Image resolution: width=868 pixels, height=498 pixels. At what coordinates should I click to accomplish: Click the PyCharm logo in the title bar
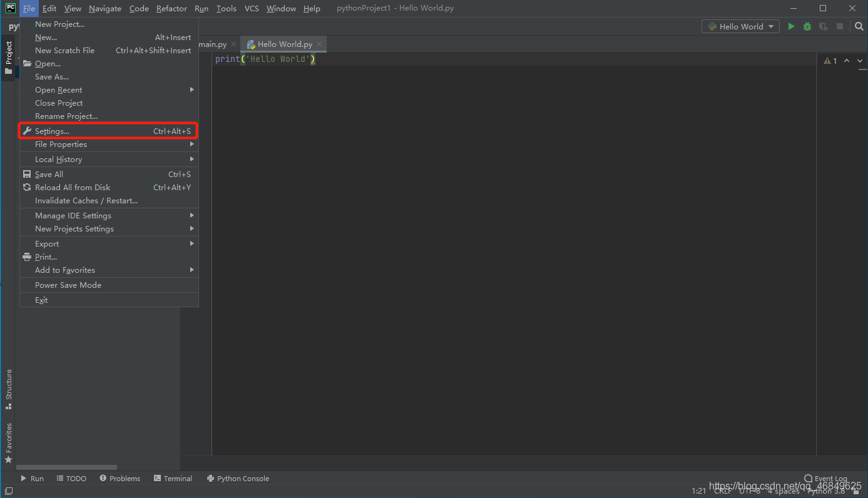click(x=11, y=8)
